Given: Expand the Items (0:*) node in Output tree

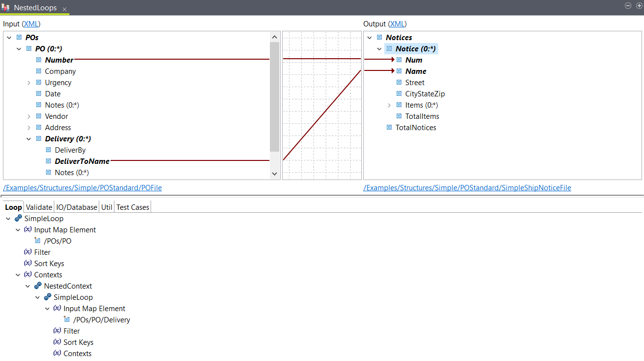Looking at the screenshot, I should click(389, 105).
